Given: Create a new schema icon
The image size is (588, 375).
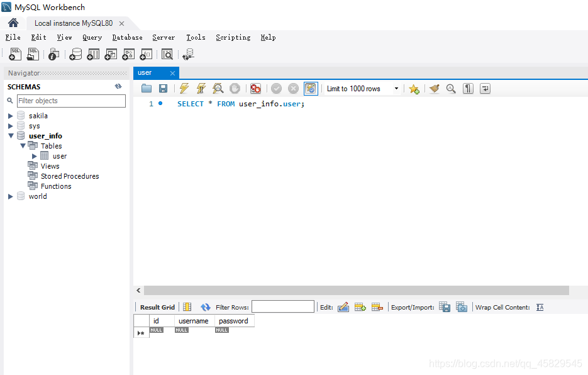Looking at the screenshot, I should click(x=75, y=55).
